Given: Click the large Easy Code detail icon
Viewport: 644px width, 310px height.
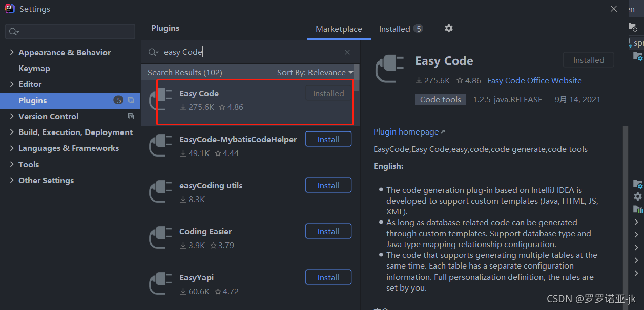Looking at the screenshot, I should [390, 69].
